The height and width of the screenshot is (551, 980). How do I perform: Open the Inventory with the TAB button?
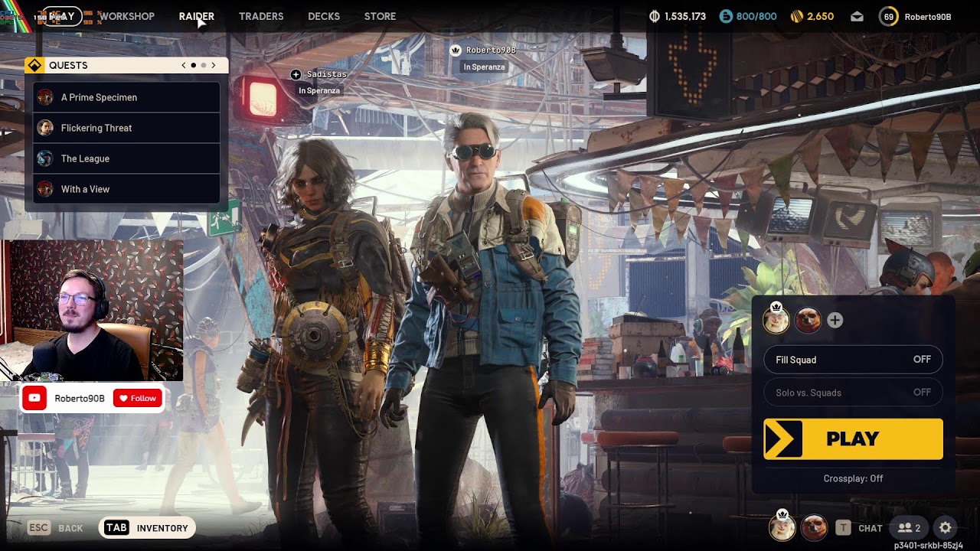(x=147, y=527)
